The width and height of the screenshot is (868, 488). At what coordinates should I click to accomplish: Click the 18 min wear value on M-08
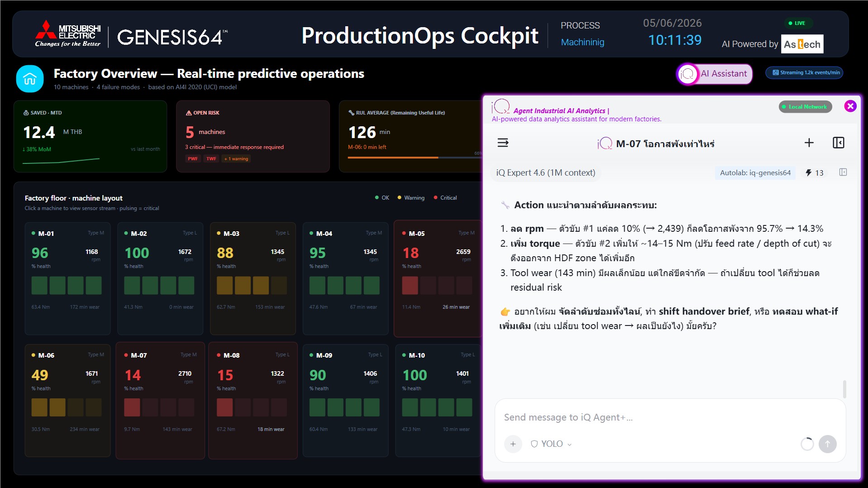pyautogui.click(x=271, y=429)
